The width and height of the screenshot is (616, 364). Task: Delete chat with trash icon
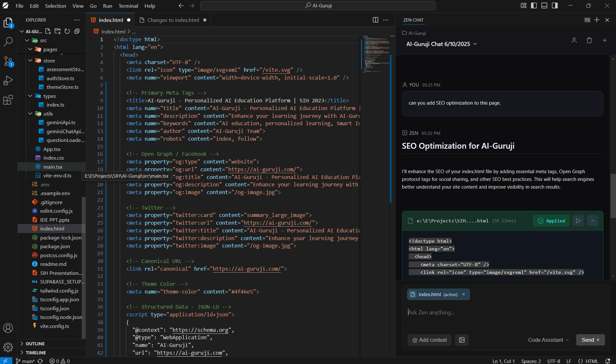point(589,41)
